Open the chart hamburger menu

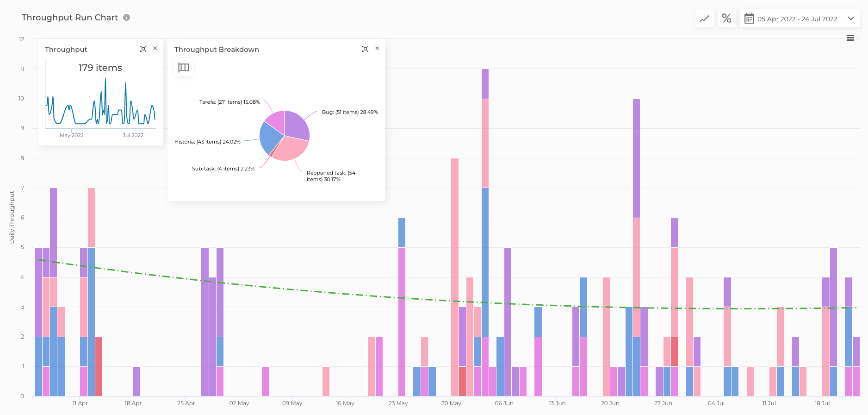[850, 38]
